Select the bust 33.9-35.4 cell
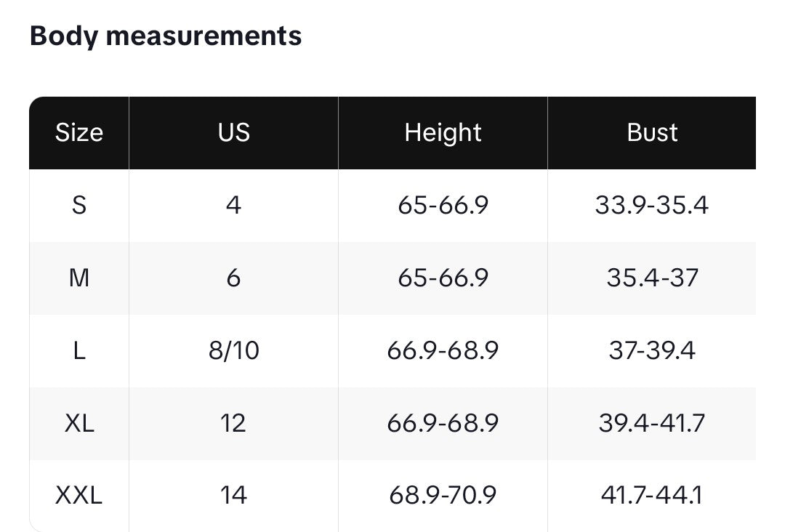This screenshot has width=785, height=532. [652, 206]
